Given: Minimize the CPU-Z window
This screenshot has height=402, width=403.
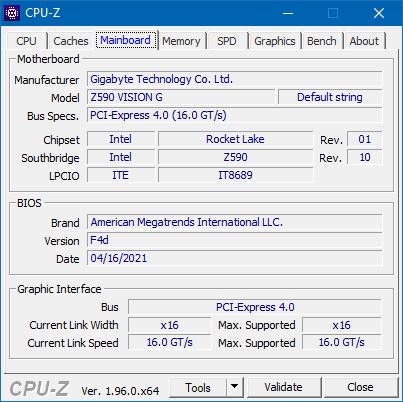Looking at the screenshot, I should (288, 13).
